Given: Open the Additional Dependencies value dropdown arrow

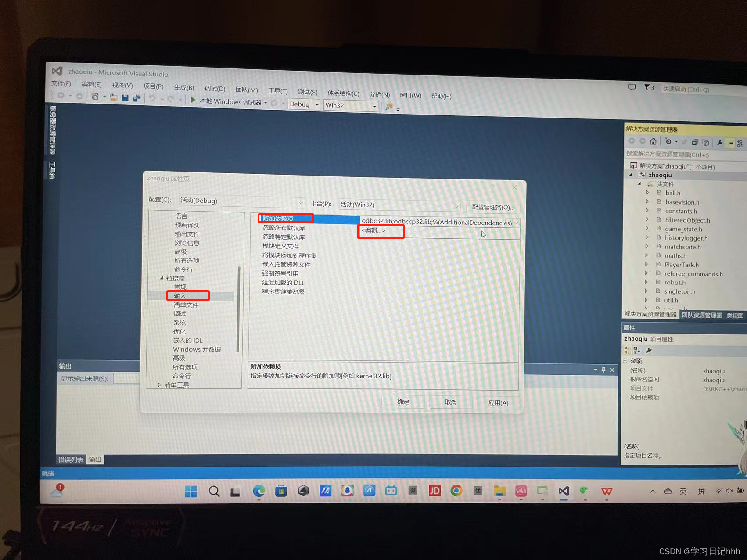Looking at the screenshot, I should coord(516,223).
